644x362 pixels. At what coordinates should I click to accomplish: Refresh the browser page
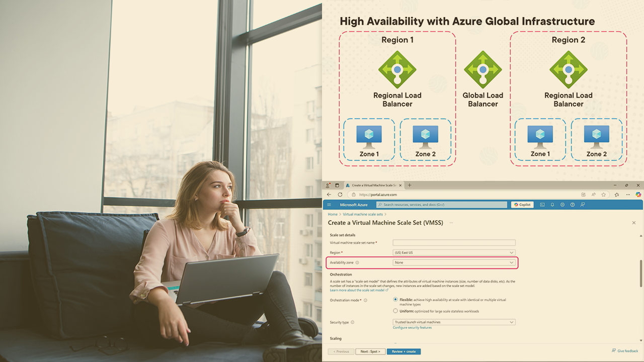point(340,195)
